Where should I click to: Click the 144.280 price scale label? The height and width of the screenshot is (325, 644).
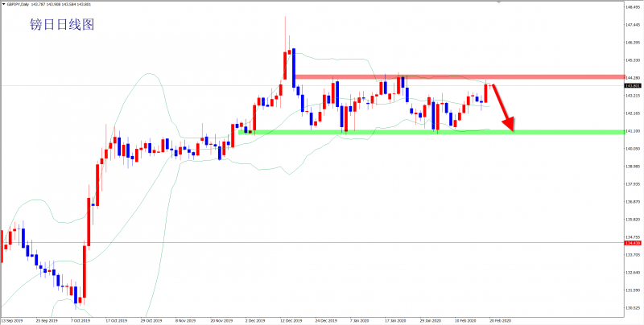pyautogui.click(x=632, y=78)
